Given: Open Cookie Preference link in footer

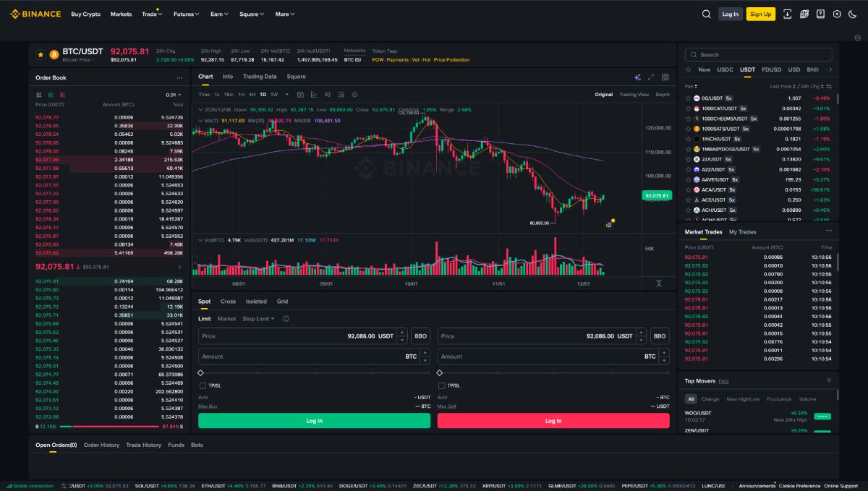Looking at the screenshot, I should pyautogui.click(x=799, y=486).
